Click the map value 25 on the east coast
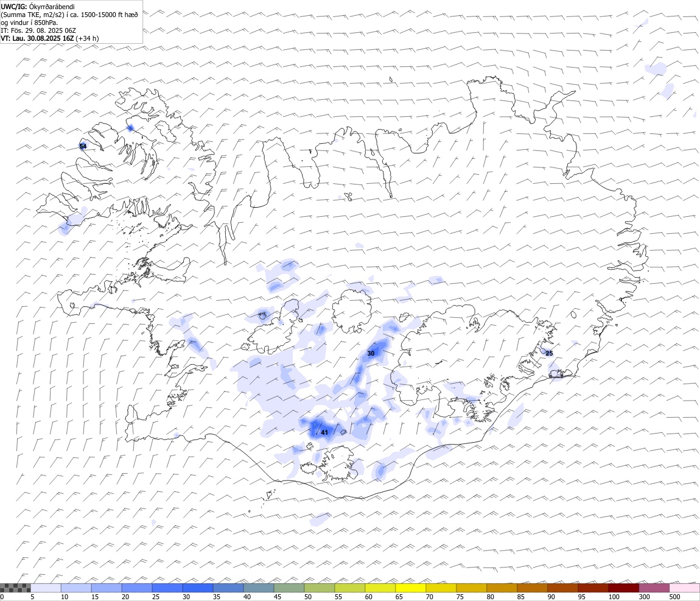The height and width of the screenshot is (601, 700). [549, 353]
